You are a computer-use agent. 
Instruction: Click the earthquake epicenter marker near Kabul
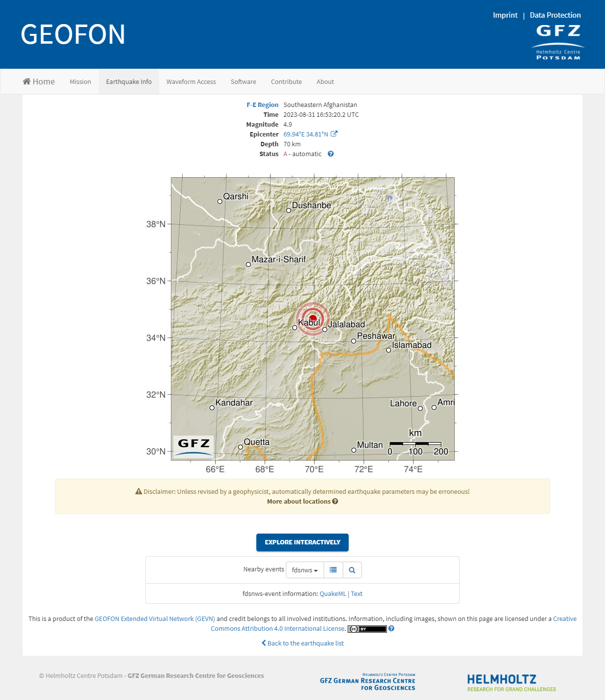click(x=313, y=318)
